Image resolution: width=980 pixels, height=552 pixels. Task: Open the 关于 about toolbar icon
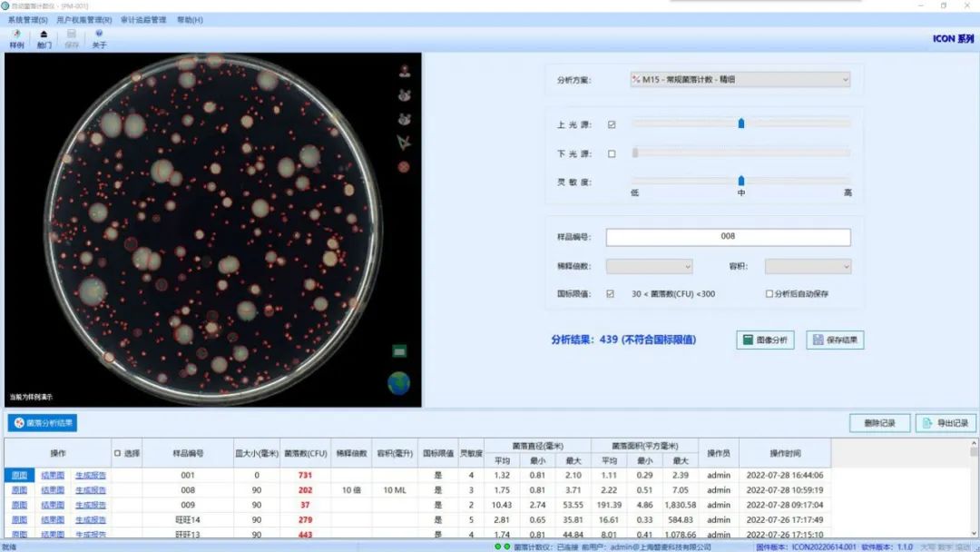pos(99,39)
